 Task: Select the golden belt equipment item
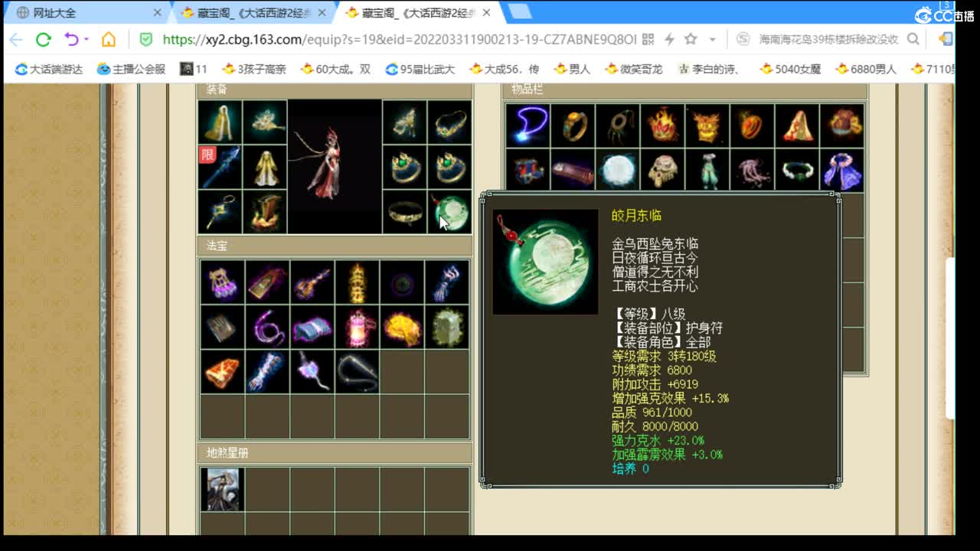[405, 212]
